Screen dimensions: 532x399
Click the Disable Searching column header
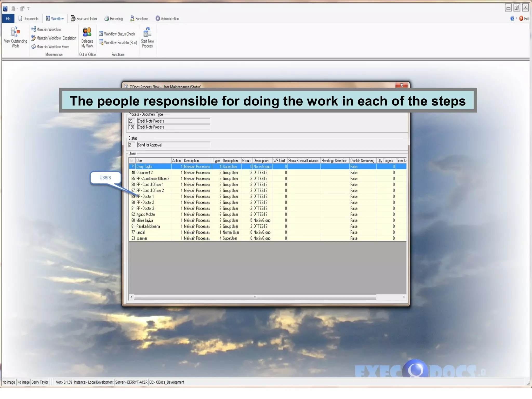[x=363, y=161]
